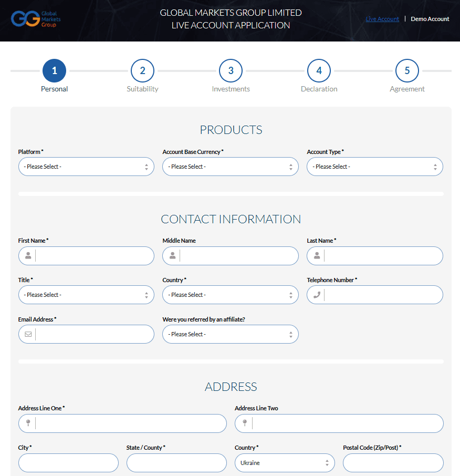Click the person icon in Last Name field

click(x=317, y=256)
